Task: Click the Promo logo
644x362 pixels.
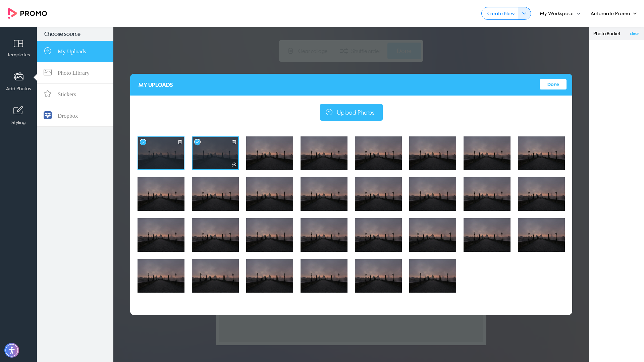Action: pos(28,13)
